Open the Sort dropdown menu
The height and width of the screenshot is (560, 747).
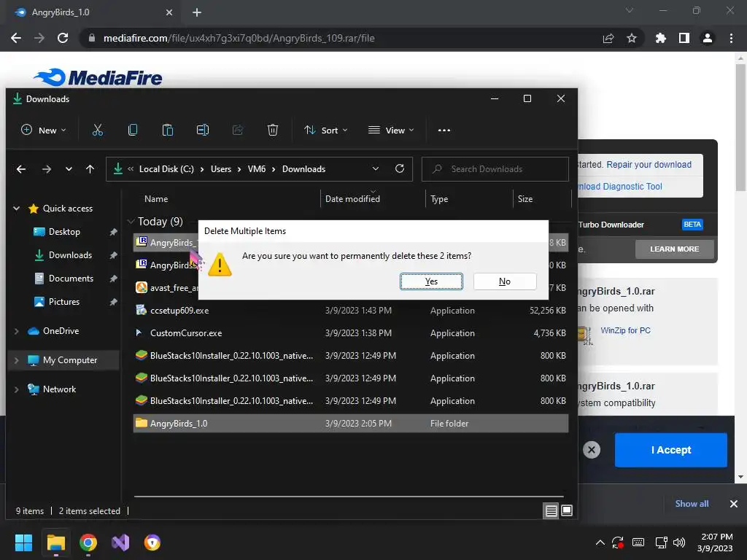coord(326,130)
